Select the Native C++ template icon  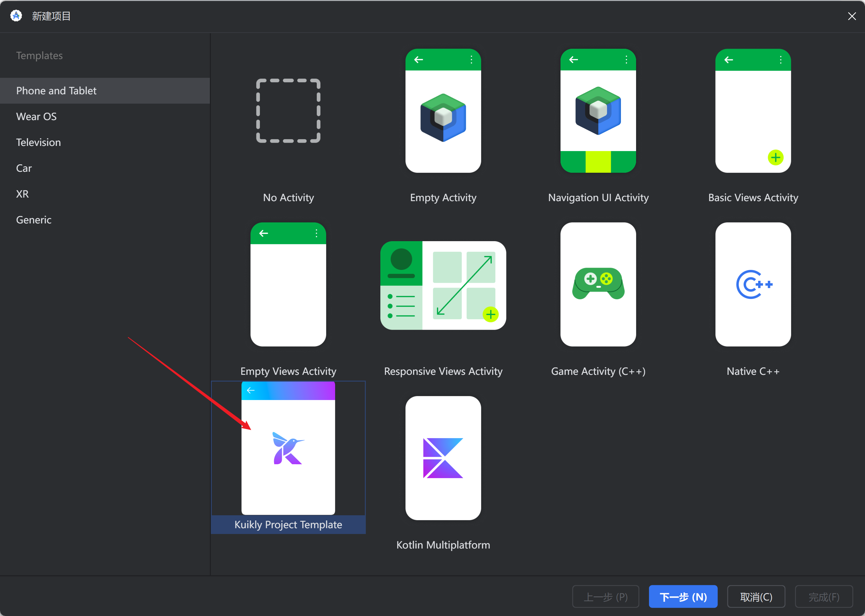(753, 284)
